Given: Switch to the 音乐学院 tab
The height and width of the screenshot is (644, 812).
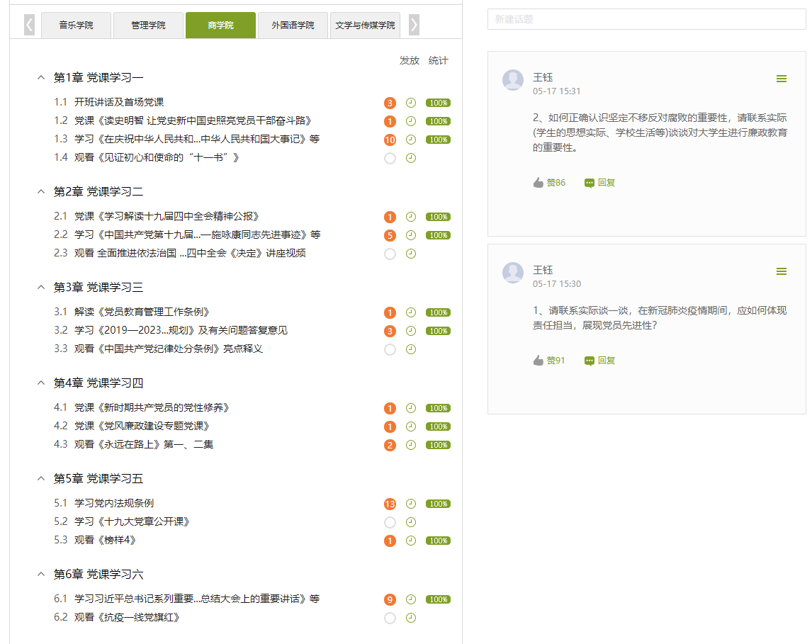Looking at the screenshot, I should click(x=76, y=26).
